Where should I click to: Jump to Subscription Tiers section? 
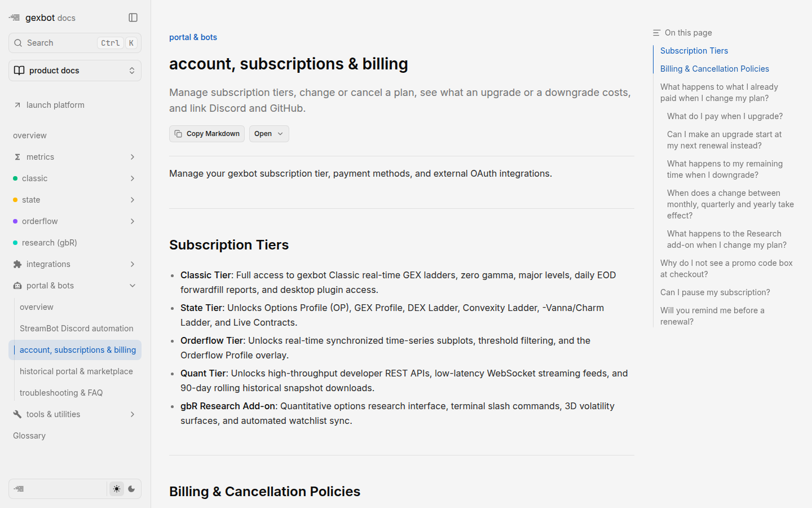694,51
